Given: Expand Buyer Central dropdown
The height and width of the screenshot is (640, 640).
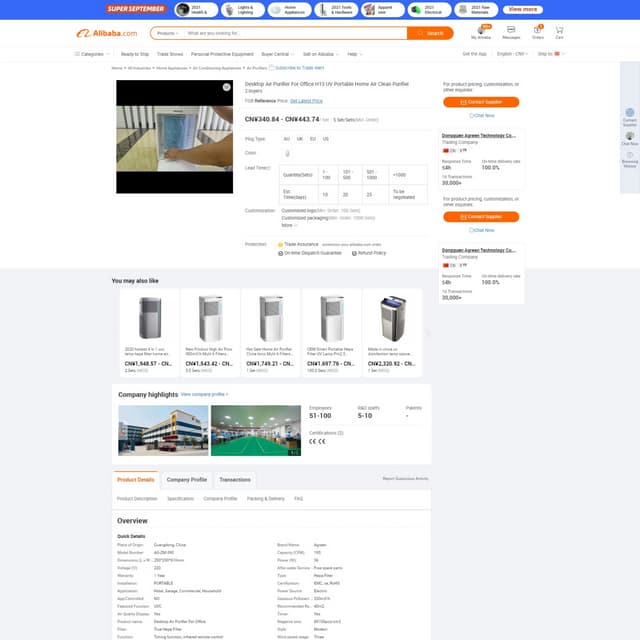Looking at the screenshot, I should 278,54.
